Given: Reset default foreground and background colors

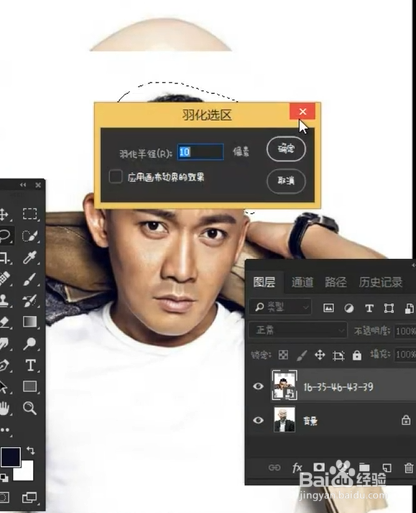Looking at the screenshot, I should [4, 478].
